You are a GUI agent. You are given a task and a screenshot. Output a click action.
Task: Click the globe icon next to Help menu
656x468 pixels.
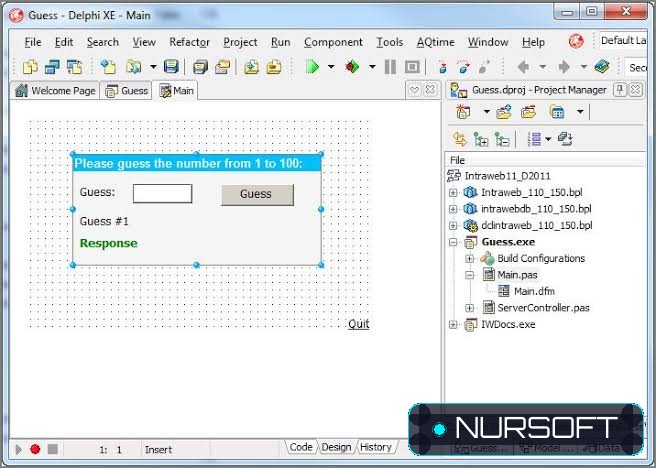(x=576, y=41)
